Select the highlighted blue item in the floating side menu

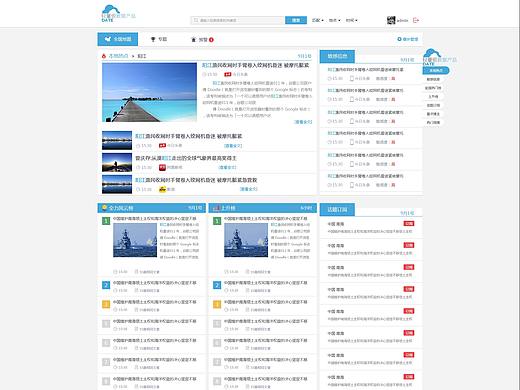436,71
